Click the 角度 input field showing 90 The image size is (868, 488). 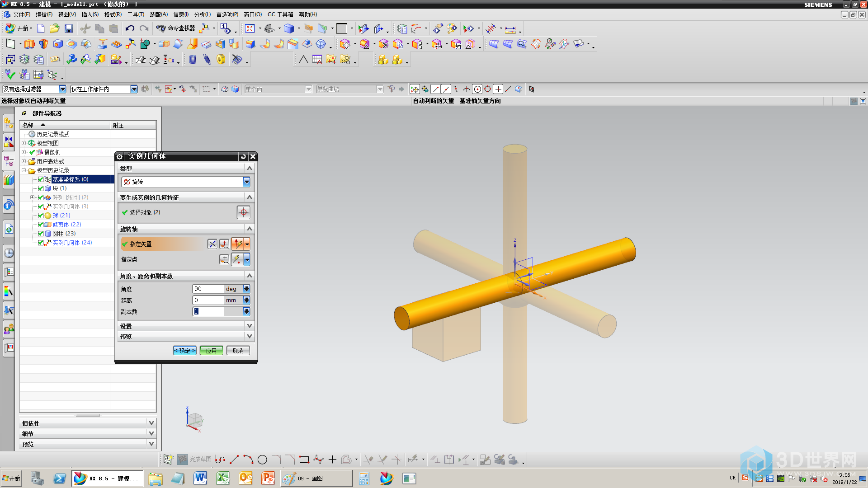pos(208,289)
